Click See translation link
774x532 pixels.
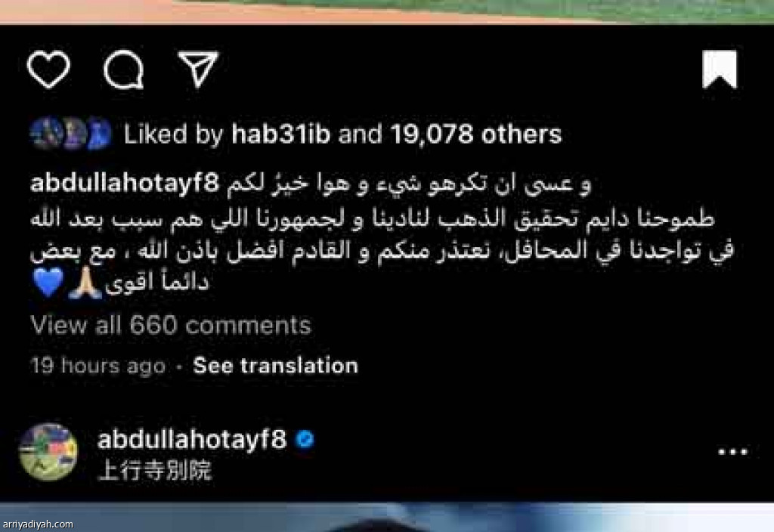275,366
